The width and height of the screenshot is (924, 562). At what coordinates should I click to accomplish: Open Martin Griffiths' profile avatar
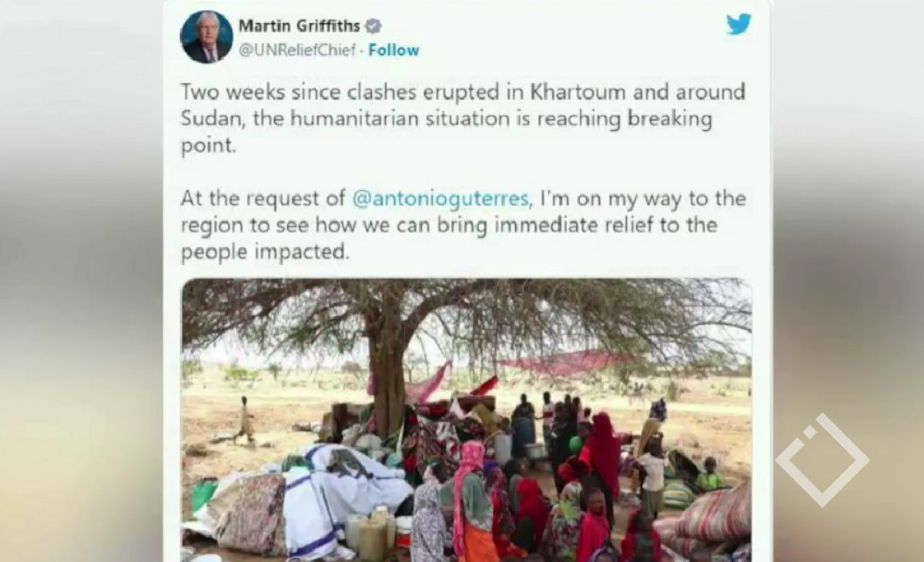(206, 37)
